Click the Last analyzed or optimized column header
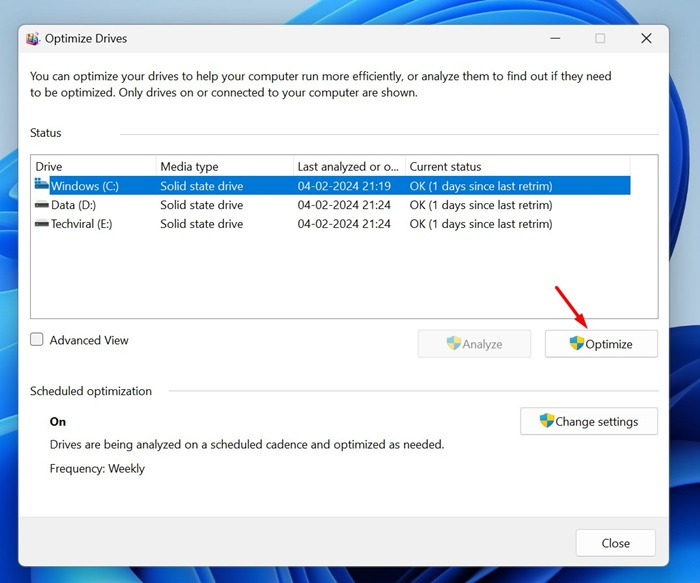Viewport: 700px width, 583px height. coord(350,167)
